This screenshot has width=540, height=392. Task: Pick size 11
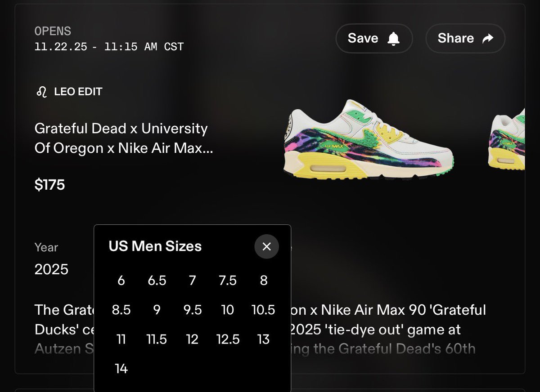coord(121,339)
